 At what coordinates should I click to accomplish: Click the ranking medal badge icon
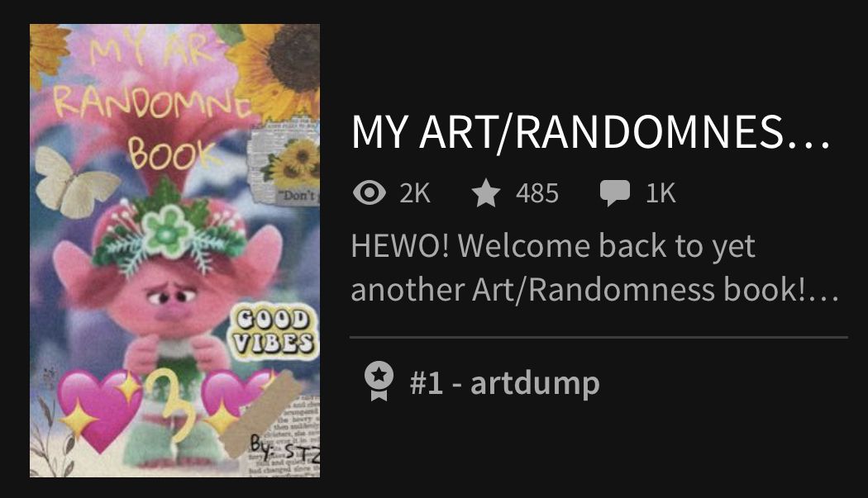[x=379, y=382]
